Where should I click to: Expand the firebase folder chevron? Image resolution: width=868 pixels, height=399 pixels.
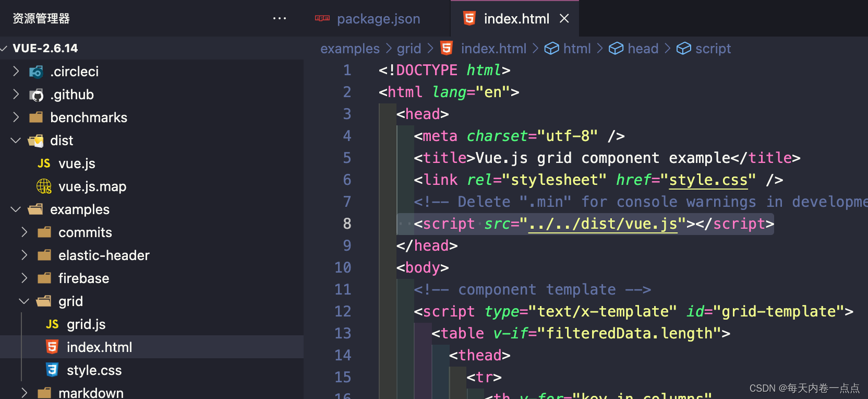(x=24, y=278)
